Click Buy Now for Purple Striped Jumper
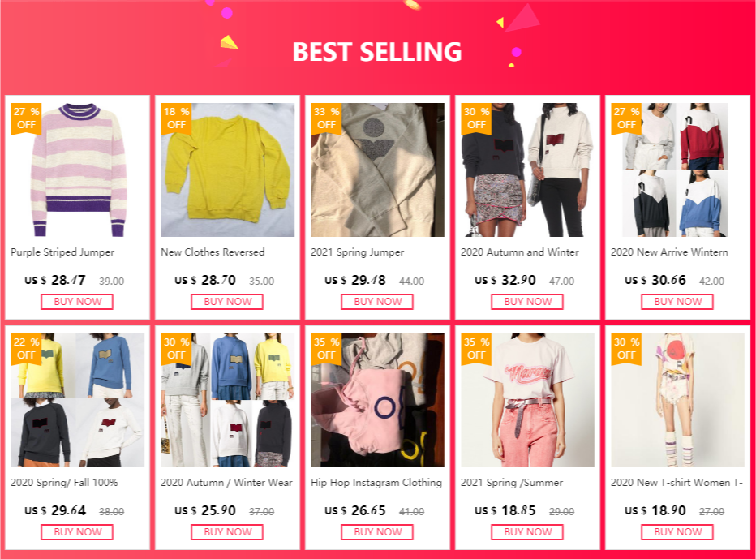756x559 pixels. (77, 302)
